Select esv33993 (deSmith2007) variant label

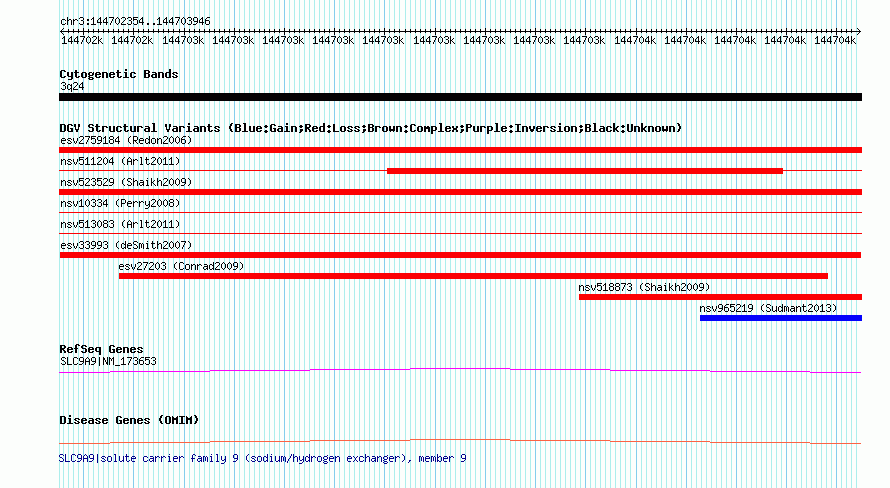126,245
